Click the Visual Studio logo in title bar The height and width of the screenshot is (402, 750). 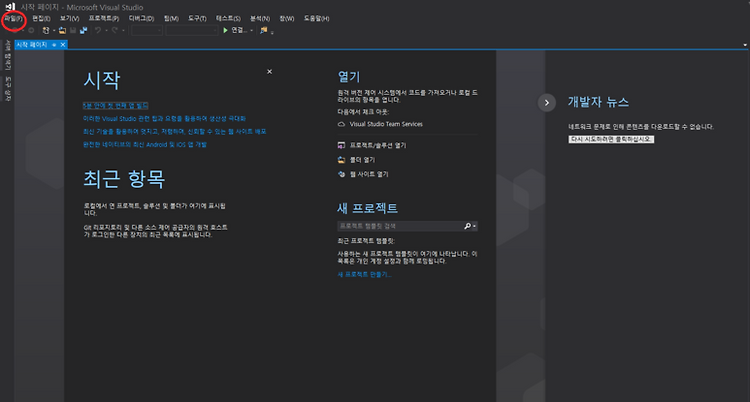pyautogui.click(x=10, y=7)
